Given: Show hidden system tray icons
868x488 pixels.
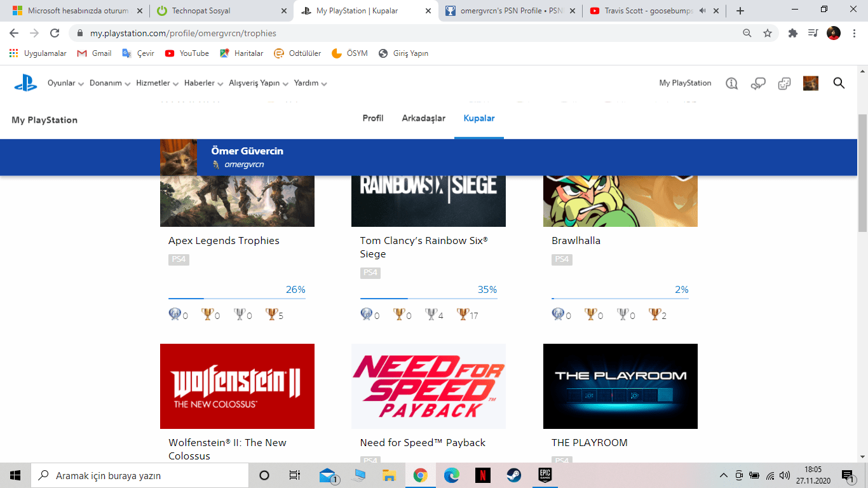Looking at the screenshot, I should click(724, 475).
